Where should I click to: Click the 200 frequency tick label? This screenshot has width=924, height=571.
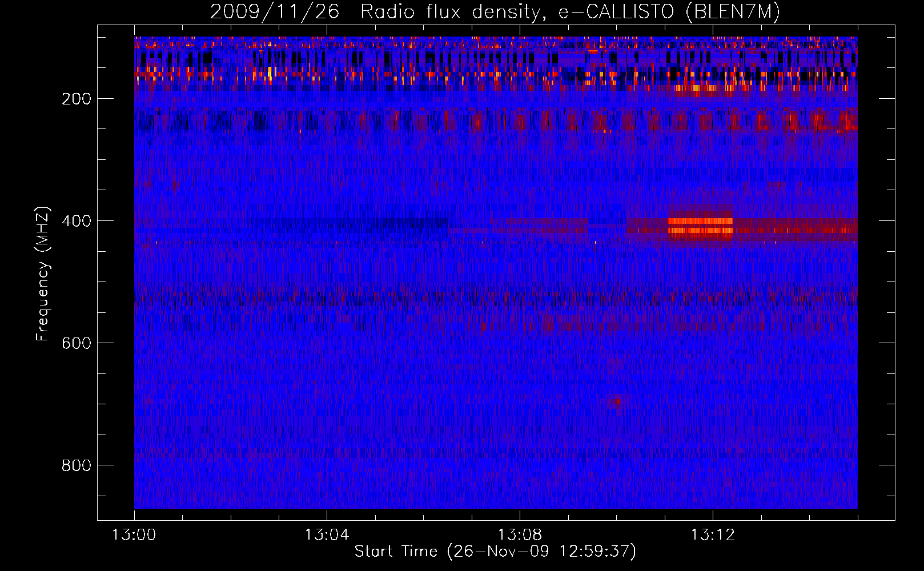pos(77,99)
